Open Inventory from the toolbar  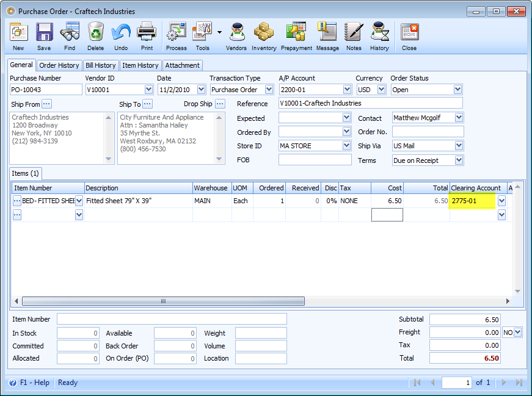[x=264, y=36]
